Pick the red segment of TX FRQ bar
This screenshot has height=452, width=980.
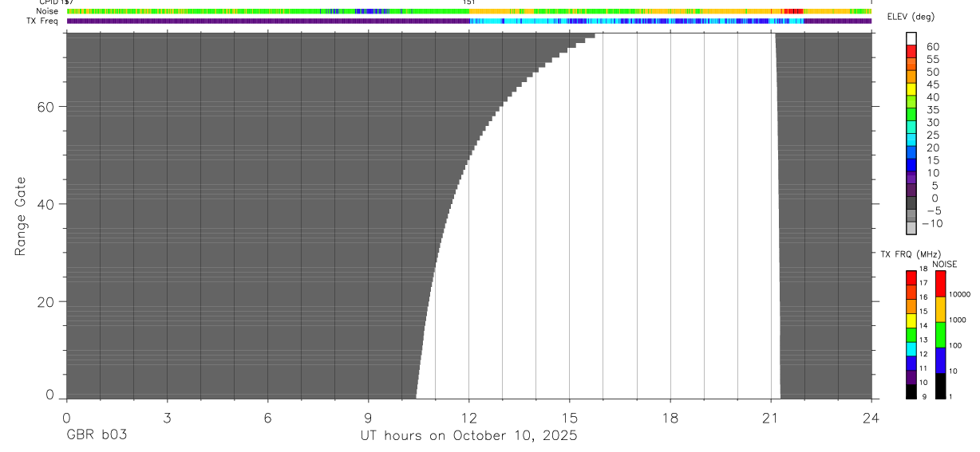coord(911,278)
